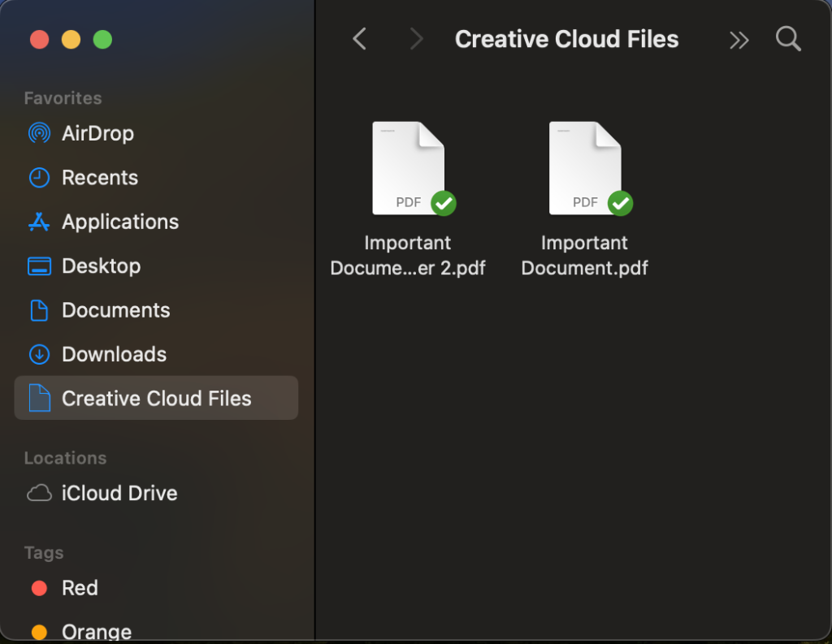Select the Creative Cloud Files sidebar item

click(156, 398)
